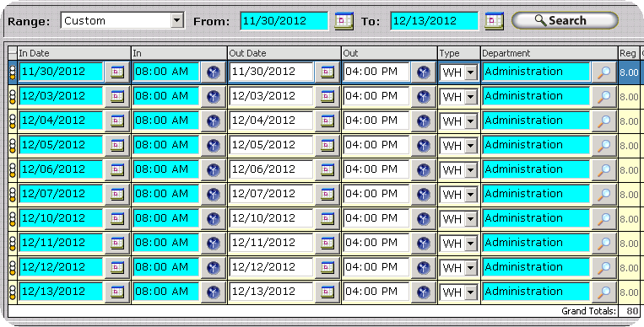Look up Department for 12/06/2012 row

coord(603,170)
